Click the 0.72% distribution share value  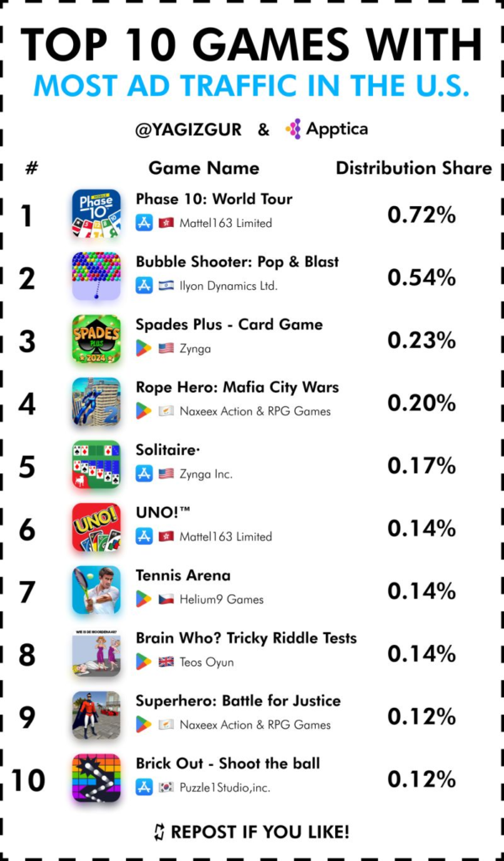pos(421,215)
